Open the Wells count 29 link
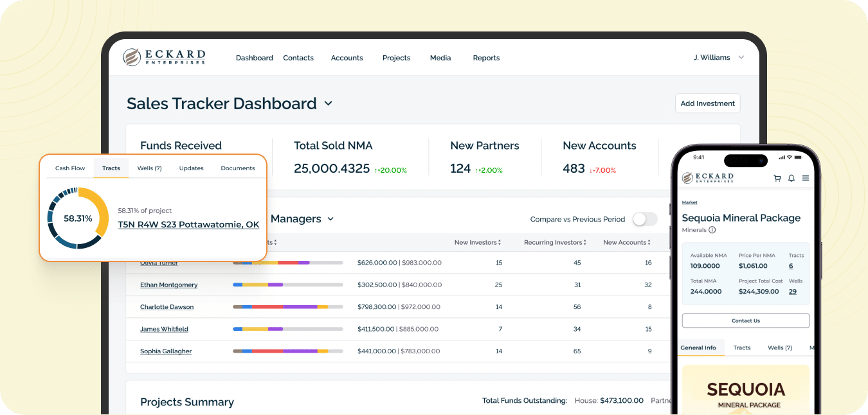 pyautogui.click(x=793, y=292)
